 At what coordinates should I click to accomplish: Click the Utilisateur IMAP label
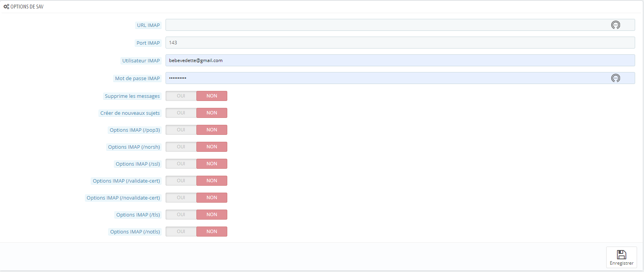(x=141, y=61)
